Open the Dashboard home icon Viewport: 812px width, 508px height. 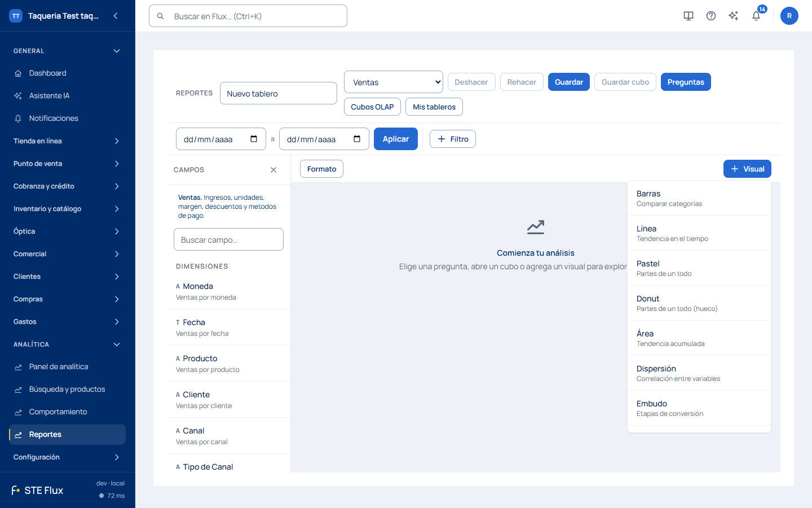[x=18, y=73]
